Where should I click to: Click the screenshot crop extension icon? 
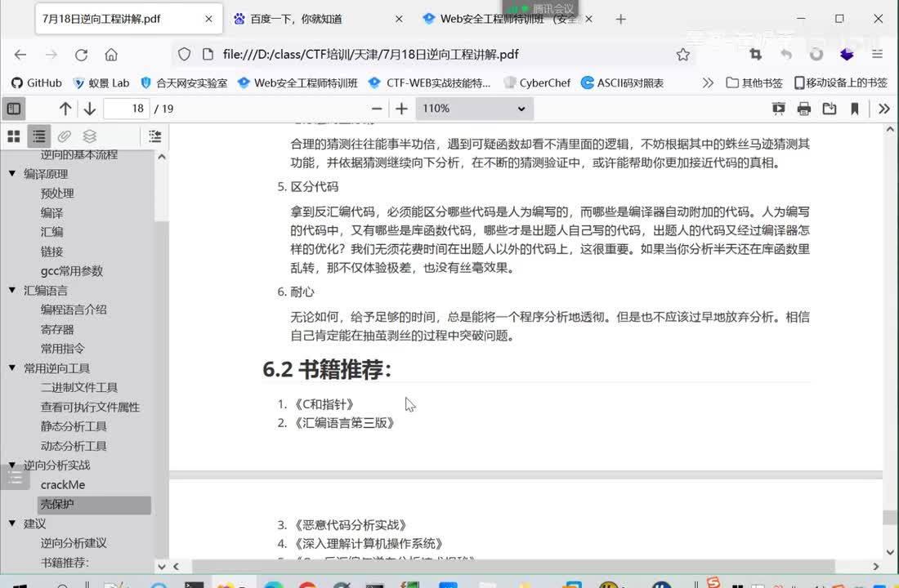[756, 55]
